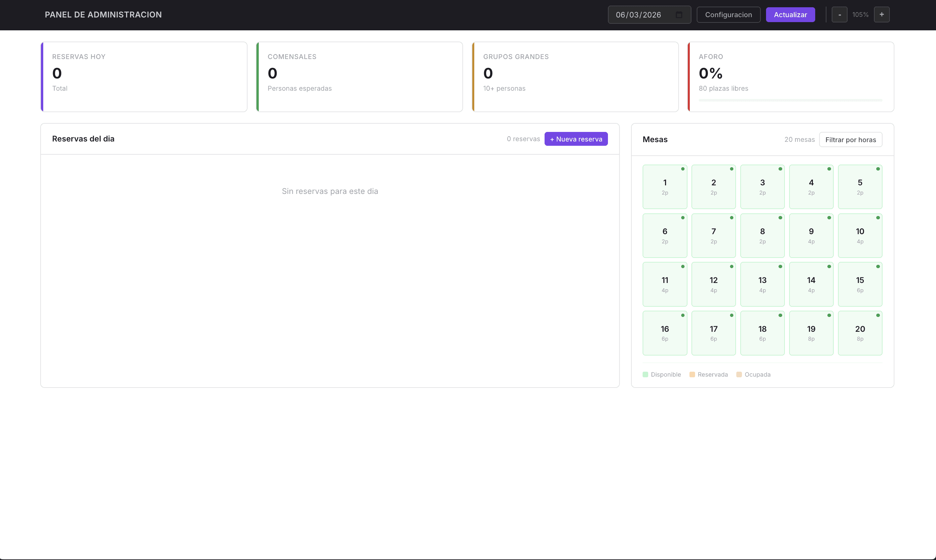Select table 15 with 6p capacity
The width and height of the screenshot is (936, 560).
click(860, 284)
